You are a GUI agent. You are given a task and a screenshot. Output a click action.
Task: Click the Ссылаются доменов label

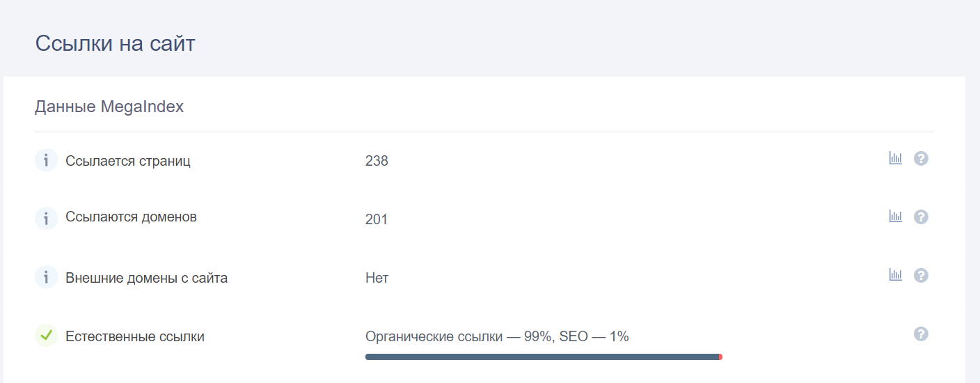click(131, 217)
